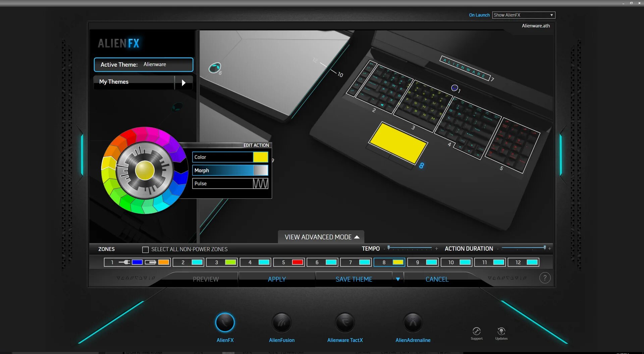Expand My Themes with the arrow

183,82
